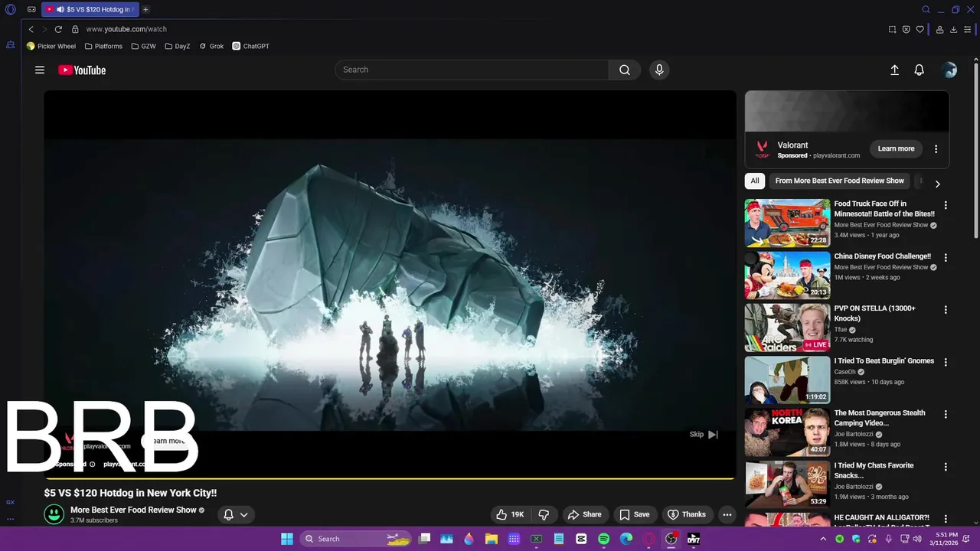
Task: Select From More Best Ever Food Review Show chip
Action: [839, 181]
